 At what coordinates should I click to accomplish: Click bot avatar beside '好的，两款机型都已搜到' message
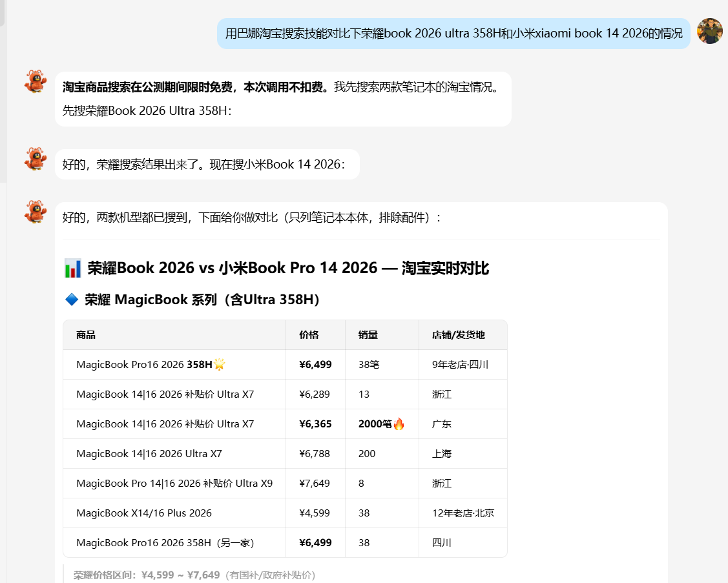pos(36,212)
